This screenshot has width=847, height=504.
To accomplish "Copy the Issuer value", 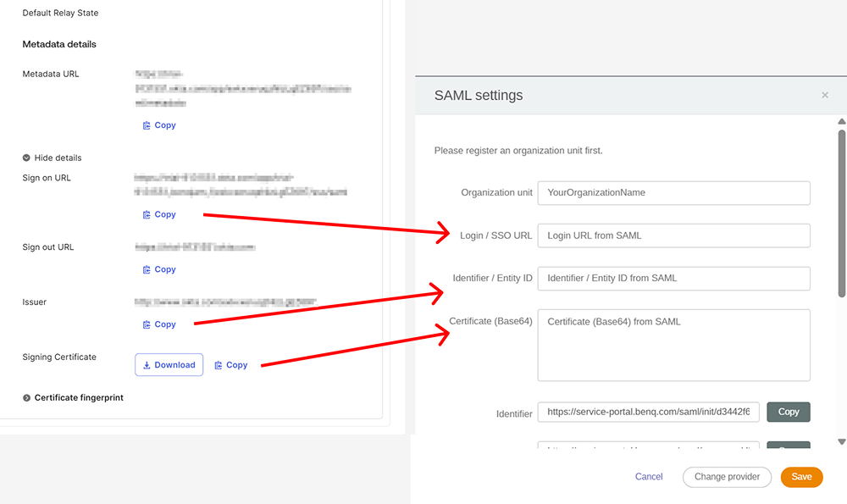I will 159,324.
